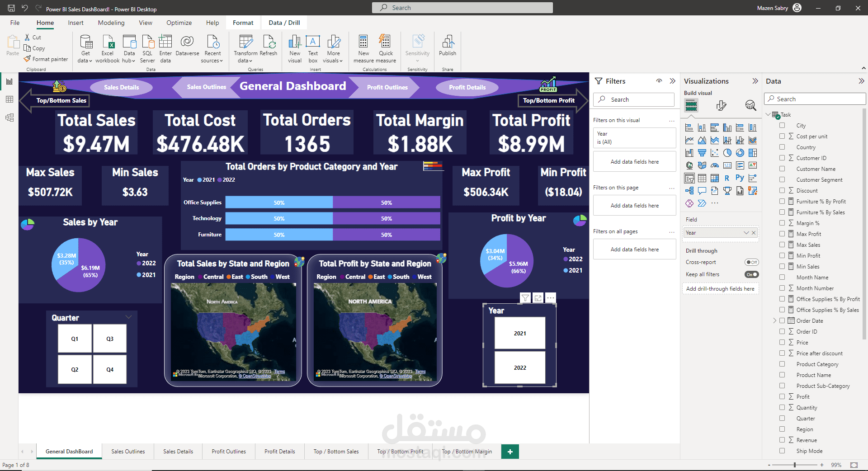Select the Python visual icon
This screenshot has width=868, height=471.
coord(740,178)
